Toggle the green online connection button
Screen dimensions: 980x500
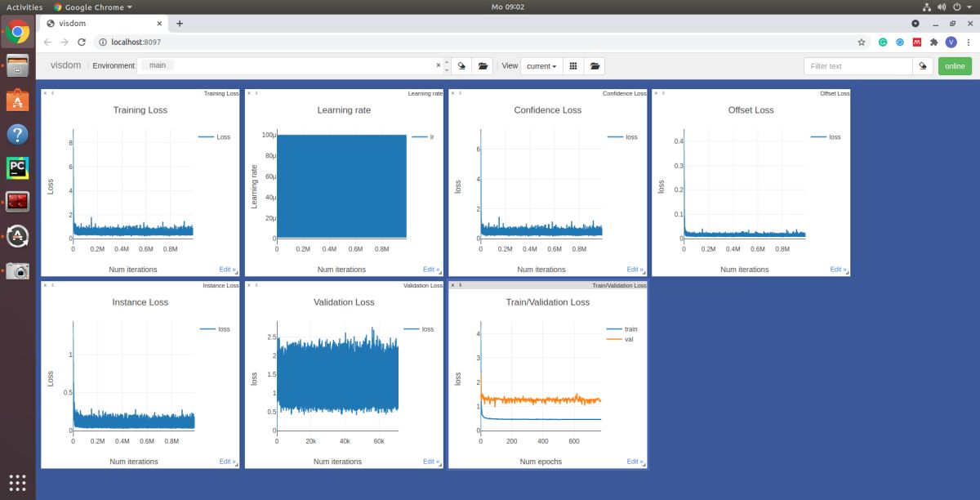[955, 66]
